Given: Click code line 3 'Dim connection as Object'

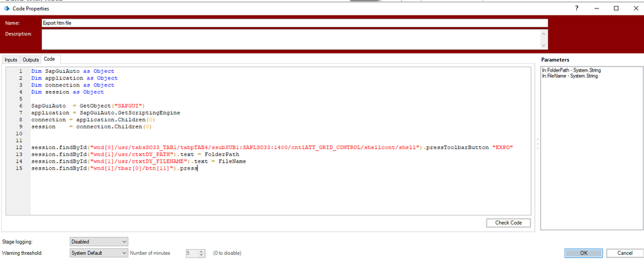Looking at the screenshot, I should [72, 85].
